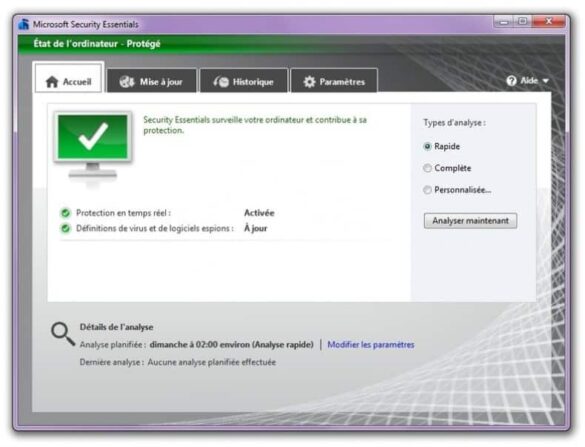
Task: Minimize the Security Essentials window
Action: [x=504, y=22]
